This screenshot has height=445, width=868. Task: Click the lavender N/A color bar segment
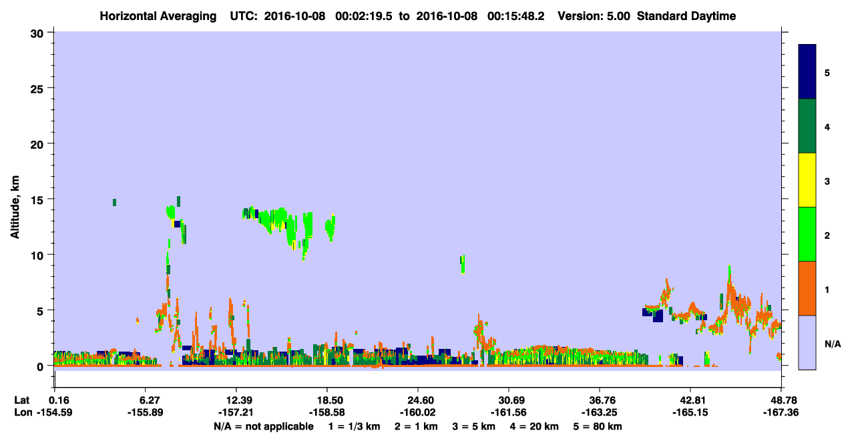[x=807, y=342]
